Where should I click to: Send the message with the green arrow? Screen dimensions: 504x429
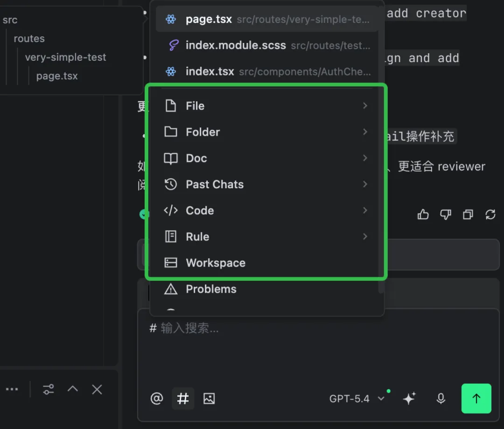pyautogui.click(x=476, y=399)
